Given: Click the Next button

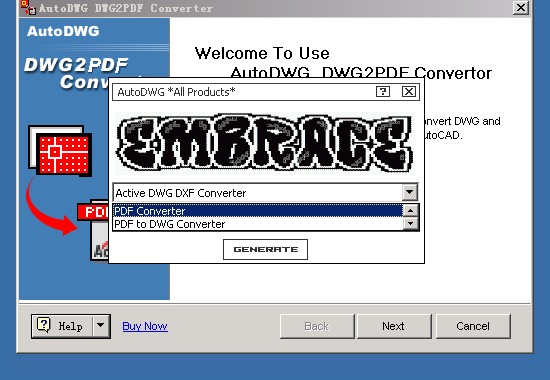Looking at the screenshot, I should tap(394, 326).
